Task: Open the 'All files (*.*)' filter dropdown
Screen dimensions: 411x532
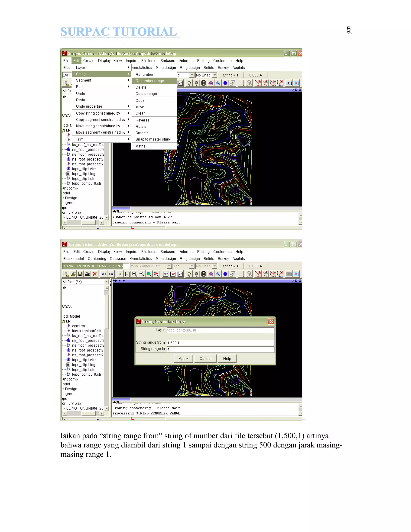Action: pos(106,282)
